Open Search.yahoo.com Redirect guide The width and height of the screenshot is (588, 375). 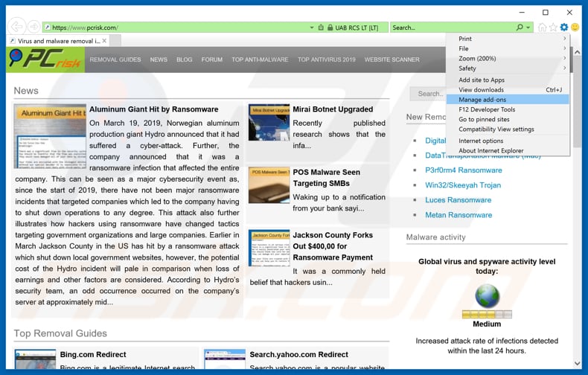click(299, 354)
